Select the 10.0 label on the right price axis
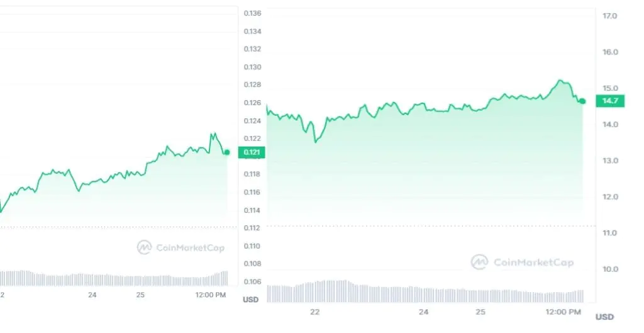Image resolution: width=644 pixels, height=333 pixels. click(x=610, y=269)
